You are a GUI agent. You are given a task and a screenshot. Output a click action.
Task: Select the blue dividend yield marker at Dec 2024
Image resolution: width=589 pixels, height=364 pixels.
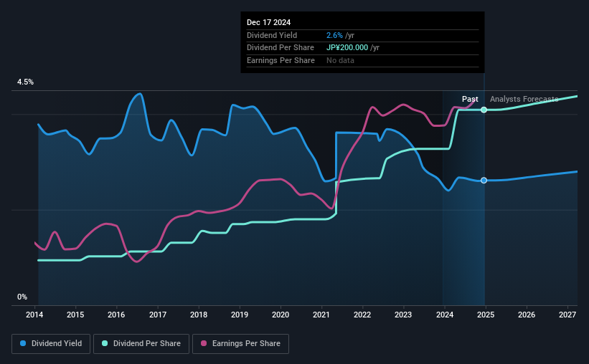click(x=484, y=181)
